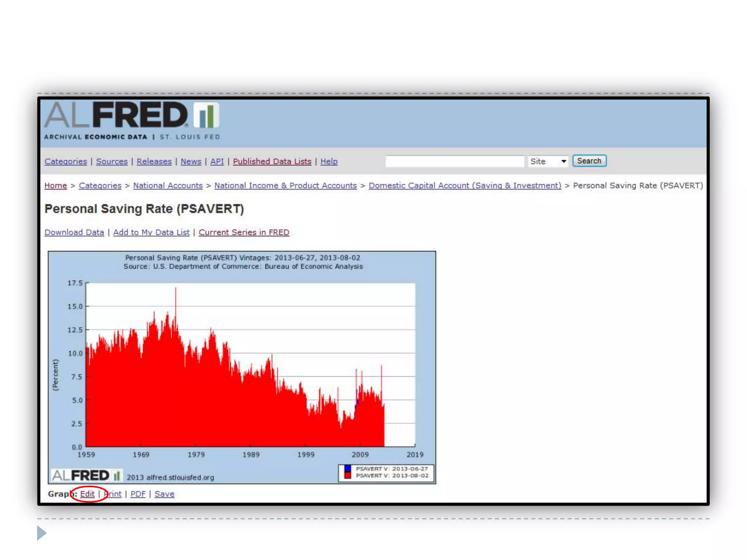Click the blue 2013-06-27 vintage legend swatch
The width and height of the screenshot is (747, 560).
pyautogui.click(x=348, y=468)
